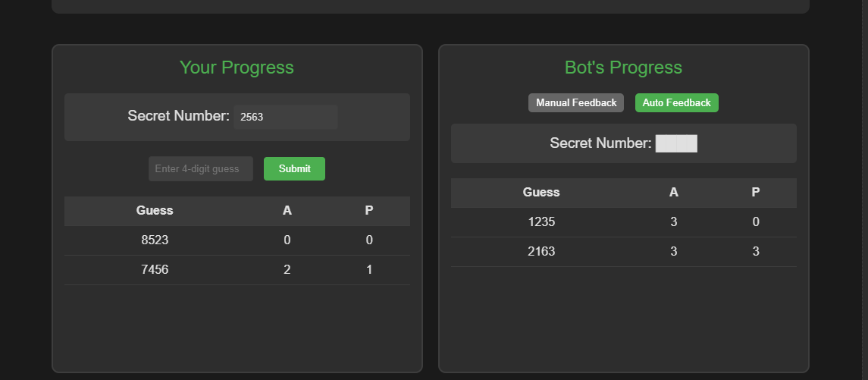Image resolution: width=868 pixels, height=380 pixels.
Task: Click the A value 2 for guess 7456
Action: point(287,269)
